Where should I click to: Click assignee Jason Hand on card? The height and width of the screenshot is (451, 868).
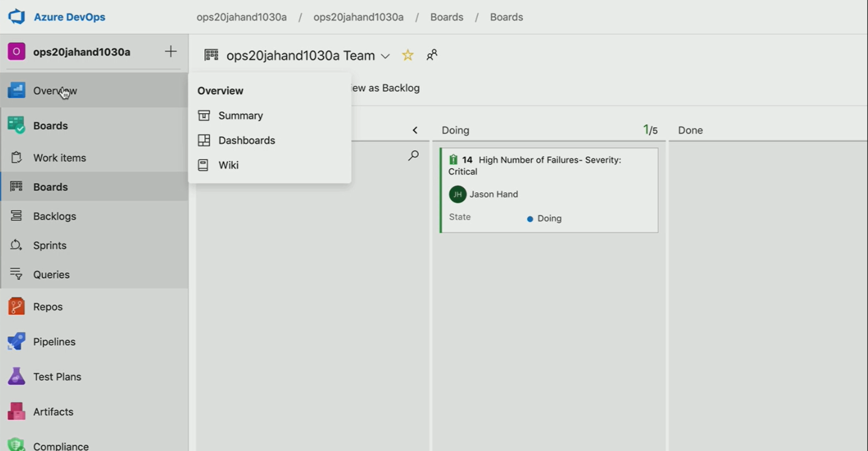494,194
